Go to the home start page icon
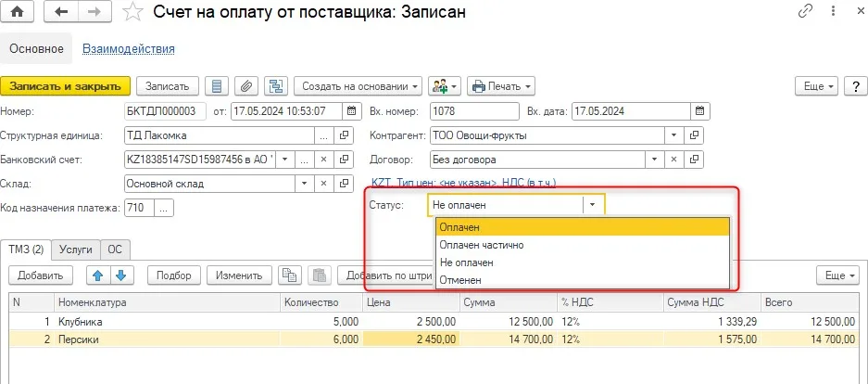Image resolution: width=868 pixels, height=384 pixels. tap(18, 12)
